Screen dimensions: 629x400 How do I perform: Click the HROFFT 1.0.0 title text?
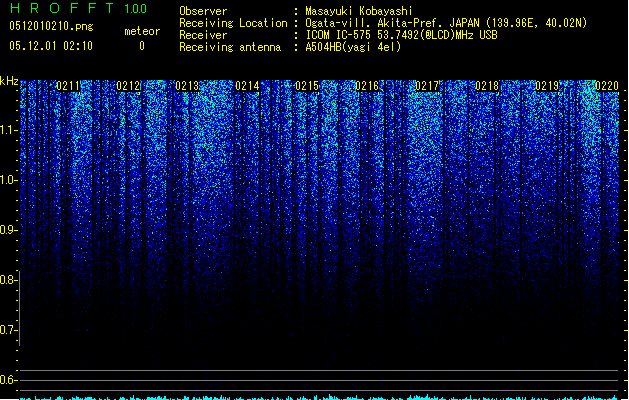(78, 8)
